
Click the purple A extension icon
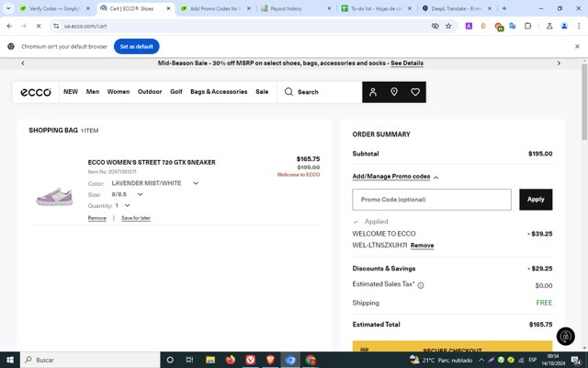tap(469, 26)
